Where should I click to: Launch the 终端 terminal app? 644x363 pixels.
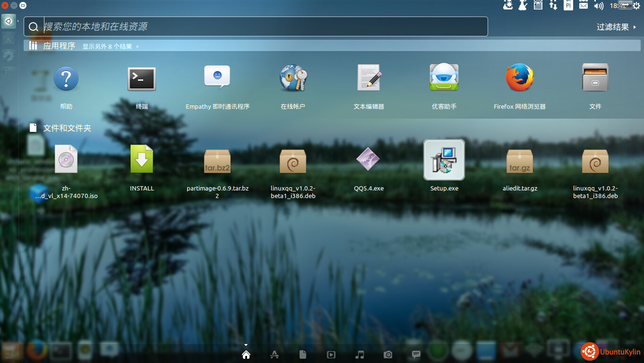tap(142, 78)
